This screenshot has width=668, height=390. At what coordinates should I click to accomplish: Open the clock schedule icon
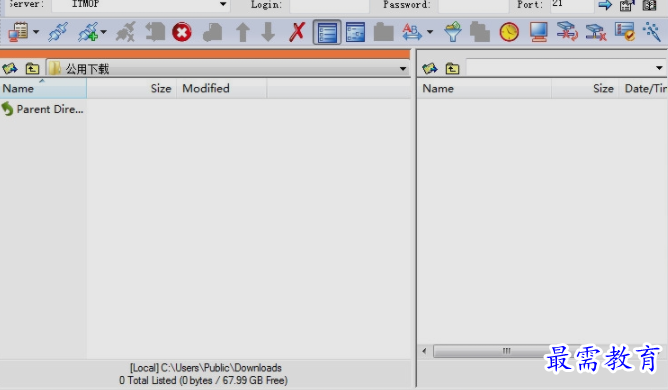pyautogui.click(x=509, y=32)
